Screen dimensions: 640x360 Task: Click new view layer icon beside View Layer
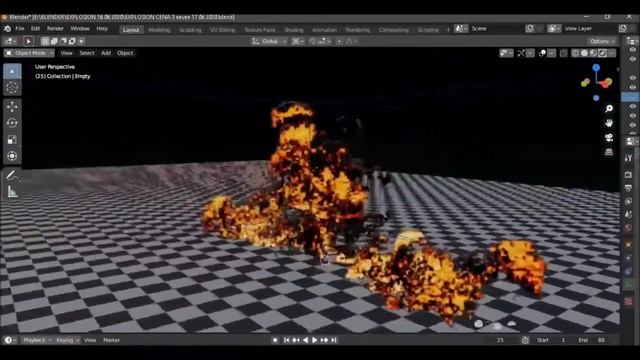[x=623, y=29]
